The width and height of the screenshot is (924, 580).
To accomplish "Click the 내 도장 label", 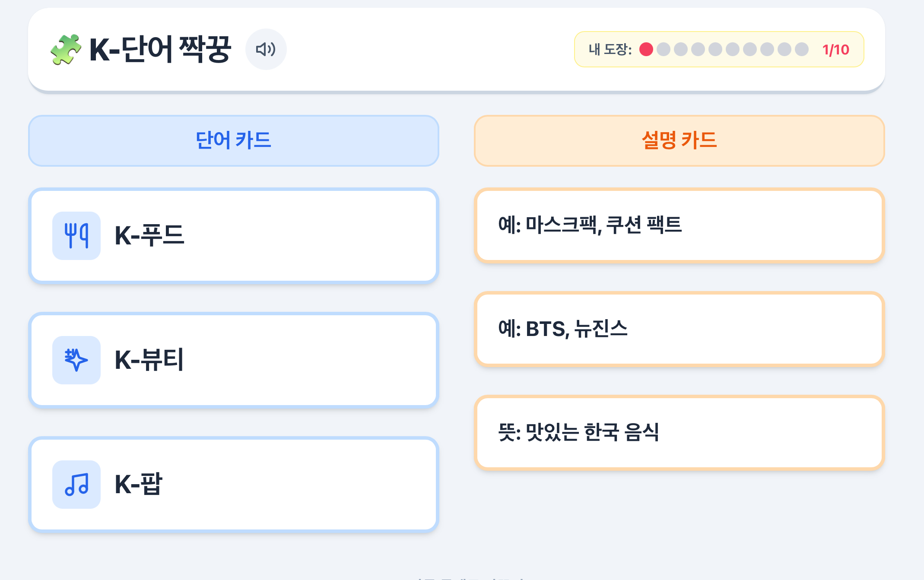I will [x=610, y=50].
